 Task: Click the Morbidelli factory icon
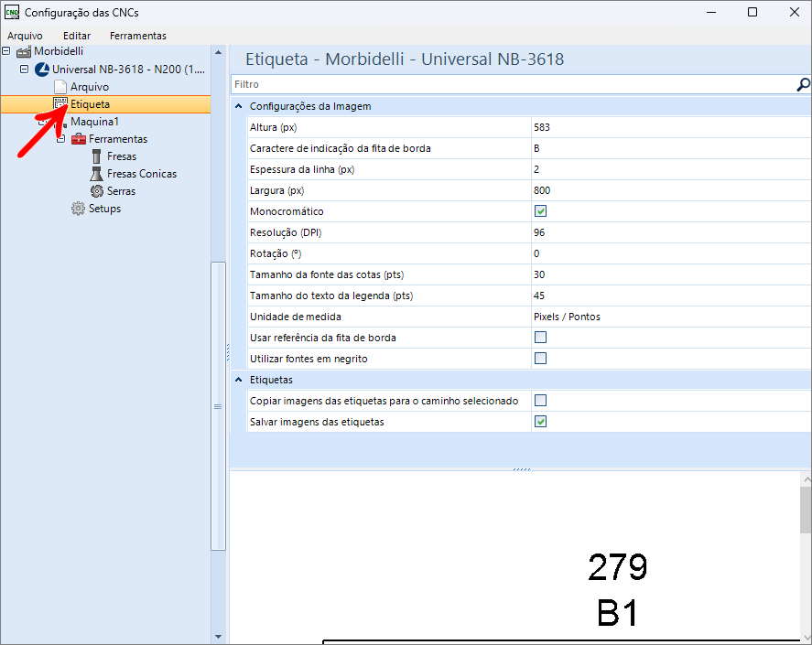coord(23,51)
